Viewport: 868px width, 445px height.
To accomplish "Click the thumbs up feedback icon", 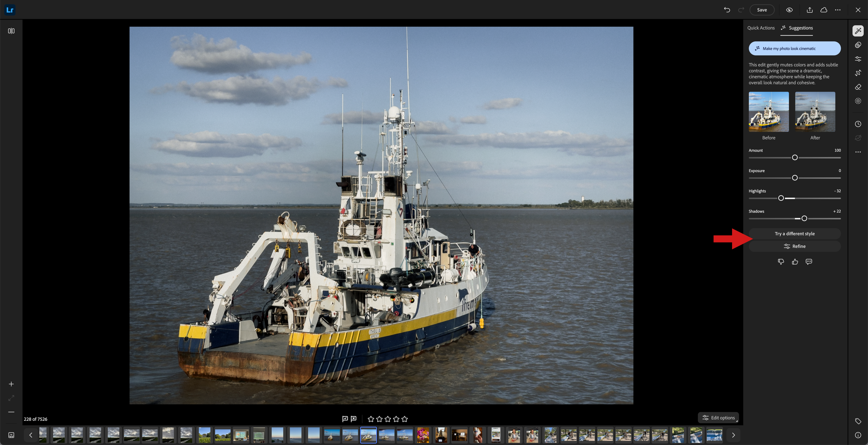I will pyautogui.click(x=795, y=262).
